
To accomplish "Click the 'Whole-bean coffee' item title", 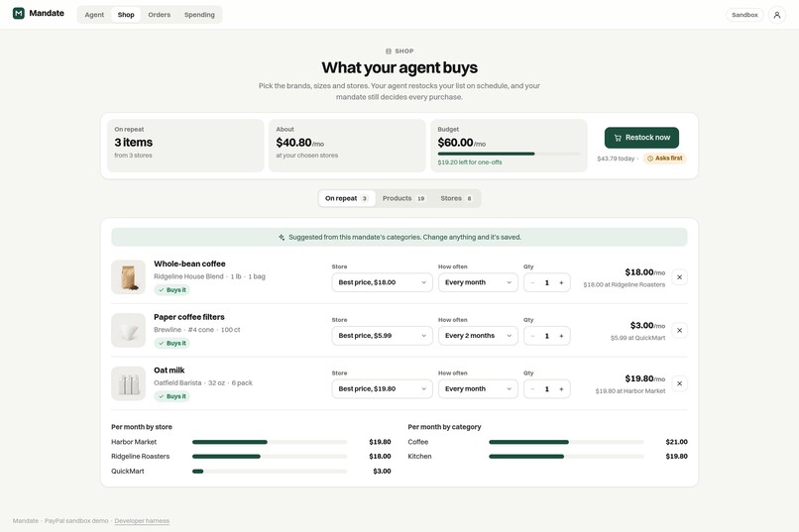I will point(189,264).
